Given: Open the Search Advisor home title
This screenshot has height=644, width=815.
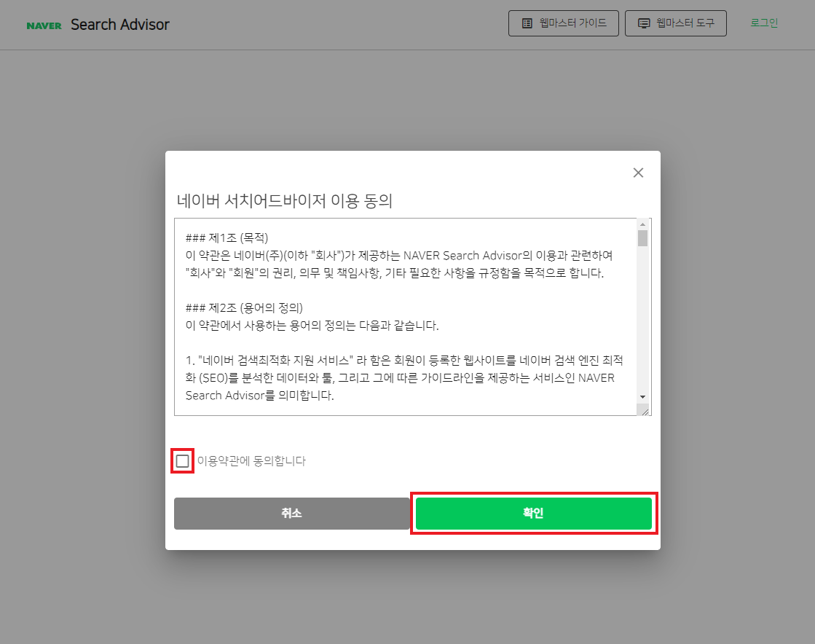Looking at the screenshot, I should [x=120, y=25].
